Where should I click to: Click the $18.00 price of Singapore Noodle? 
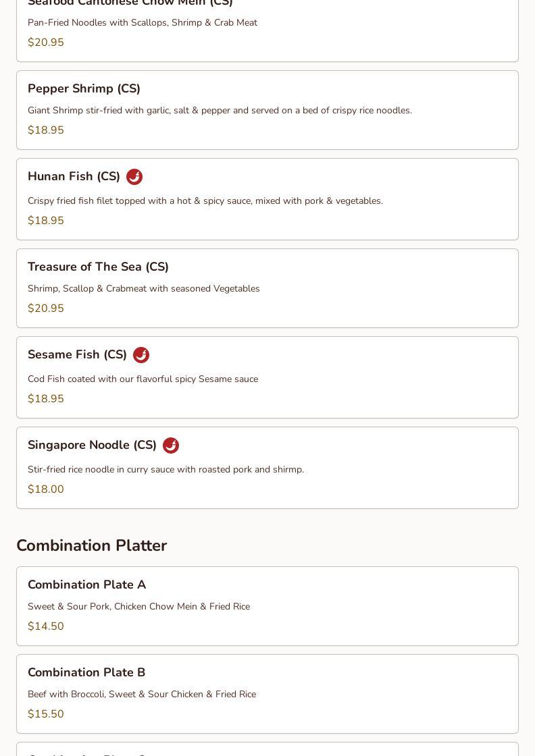[x=46, y=489]
